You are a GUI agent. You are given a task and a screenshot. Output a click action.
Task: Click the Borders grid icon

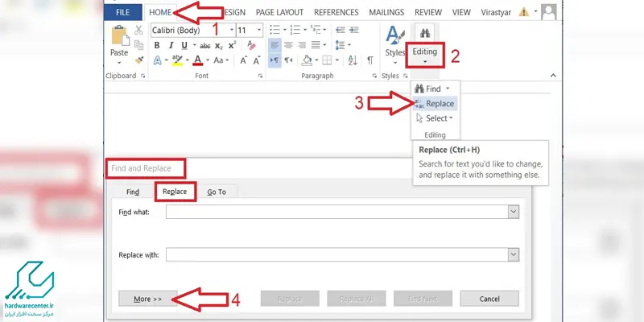tap(327, 60)
